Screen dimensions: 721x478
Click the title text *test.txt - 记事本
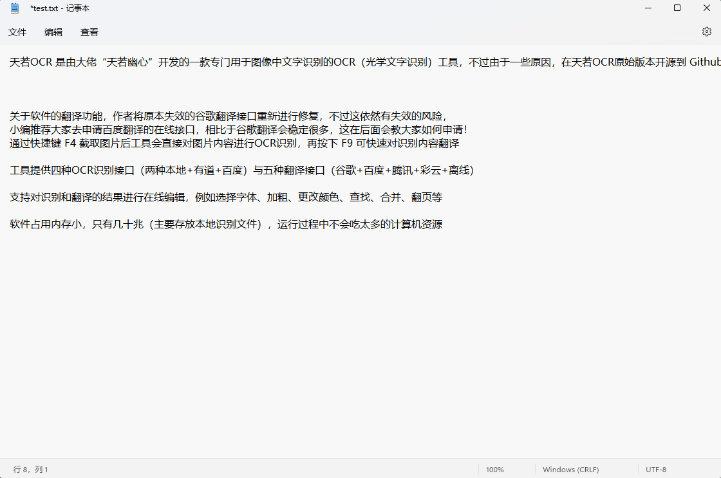[x=60, y=8]
